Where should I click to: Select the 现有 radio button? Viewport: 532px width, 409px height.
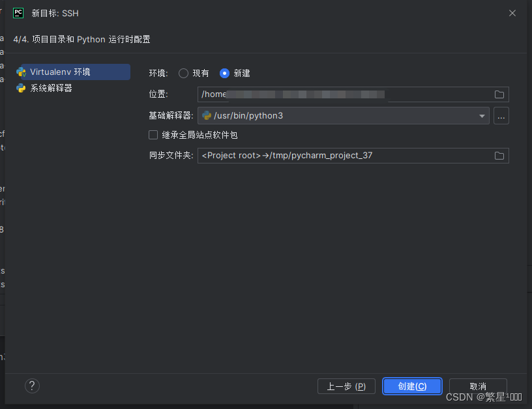pyautogui.click(x=183, y=73)
